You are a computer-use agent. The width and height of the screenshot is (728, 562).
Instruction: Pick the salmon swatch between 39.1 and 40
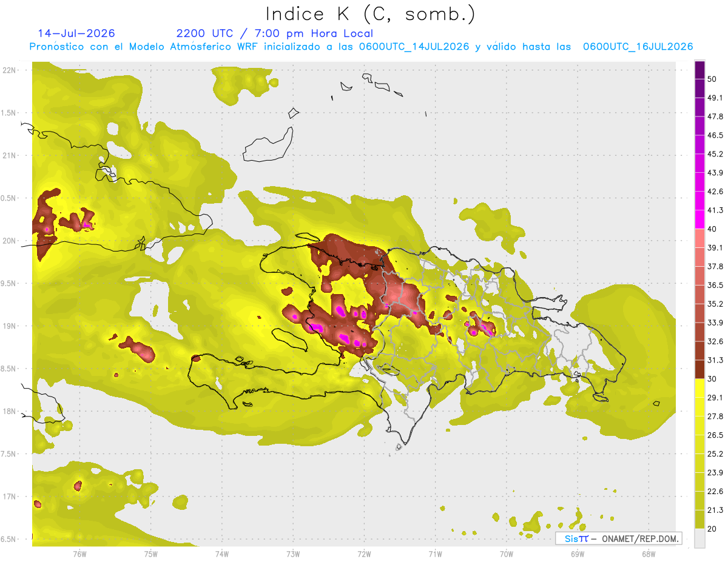(699, 238)
